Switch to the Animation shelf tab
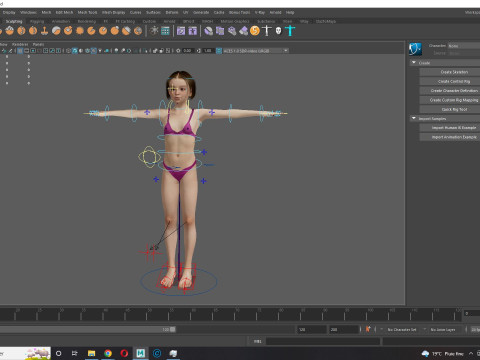This screenshot has height=360, width=480. click(61, 21)
